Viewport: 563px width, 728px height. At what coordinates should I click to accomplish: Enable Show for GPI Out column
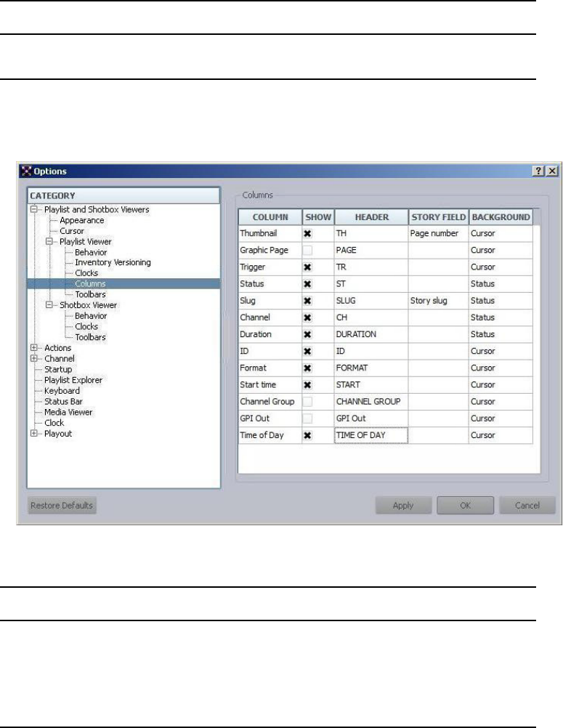[307, 418]
